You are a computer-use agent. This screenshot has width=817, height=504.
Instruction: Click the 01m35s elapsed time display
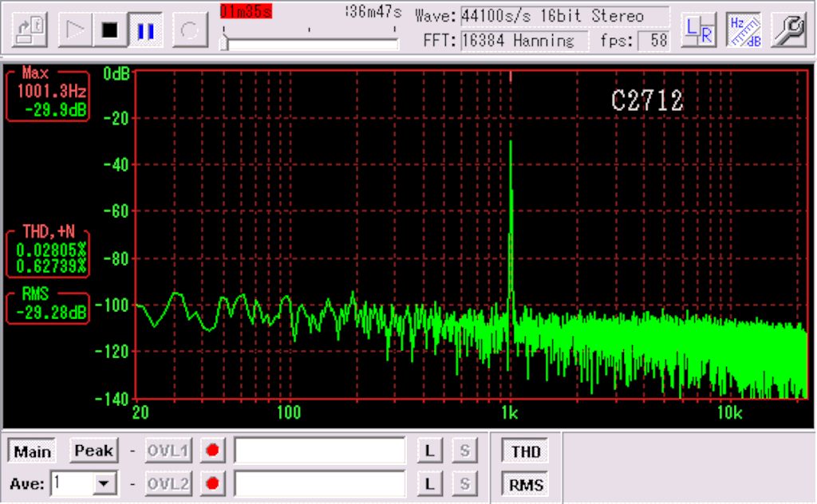click(x=246, y=11)
